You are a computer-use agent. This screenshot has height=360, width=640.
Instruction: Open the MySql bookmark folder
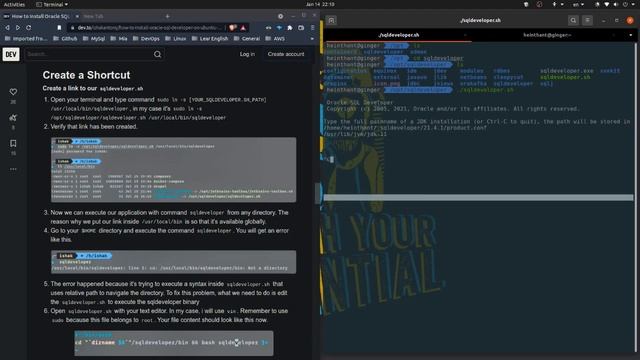[94, 39]
